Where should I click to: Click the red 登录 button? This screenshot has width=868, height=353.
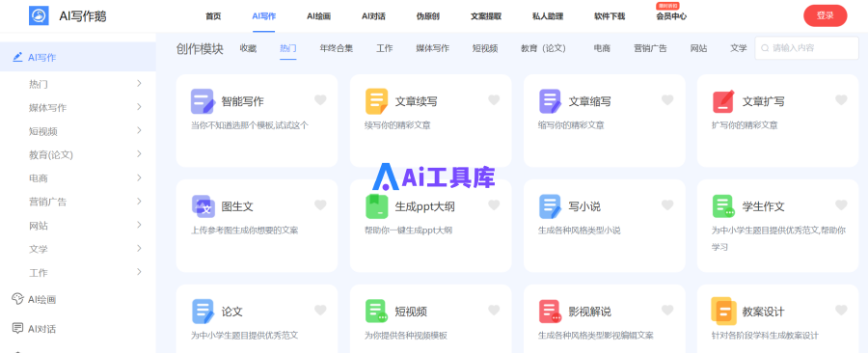click(825, 15)
